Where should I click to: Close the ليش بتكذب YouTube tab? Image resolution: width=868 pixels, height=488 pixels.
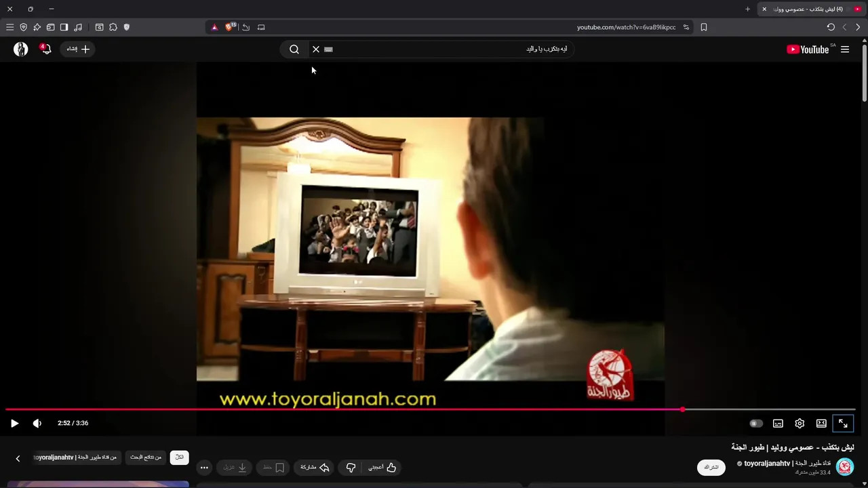tap(764, 9)
